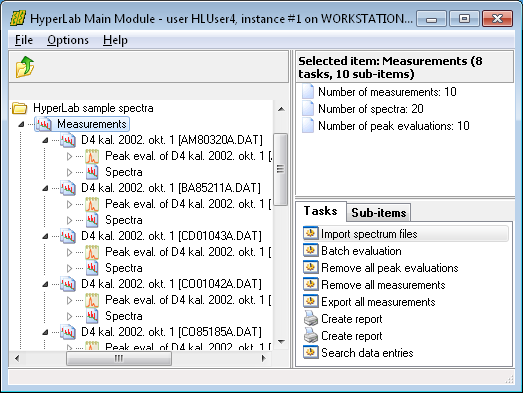The height and width of the screenshot is (393, 523).
Task: Click Spectra icon under CO01042A.DAT
Action: (x=92, y=316)
